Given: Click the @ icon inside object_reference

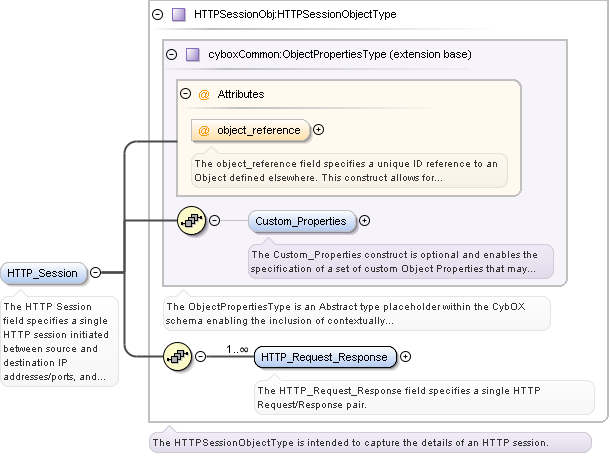Looking at the screenshot, I should [x=204, y=130].
